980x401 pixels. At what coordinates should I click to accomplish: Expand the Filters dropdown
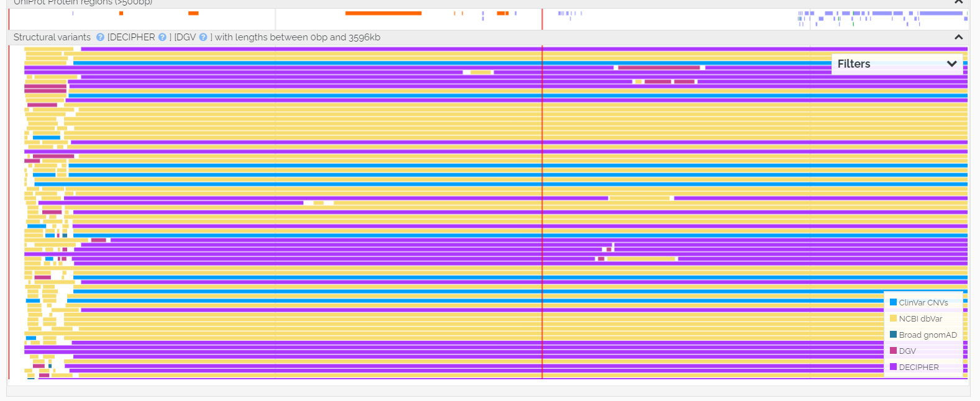click(897, 64)
